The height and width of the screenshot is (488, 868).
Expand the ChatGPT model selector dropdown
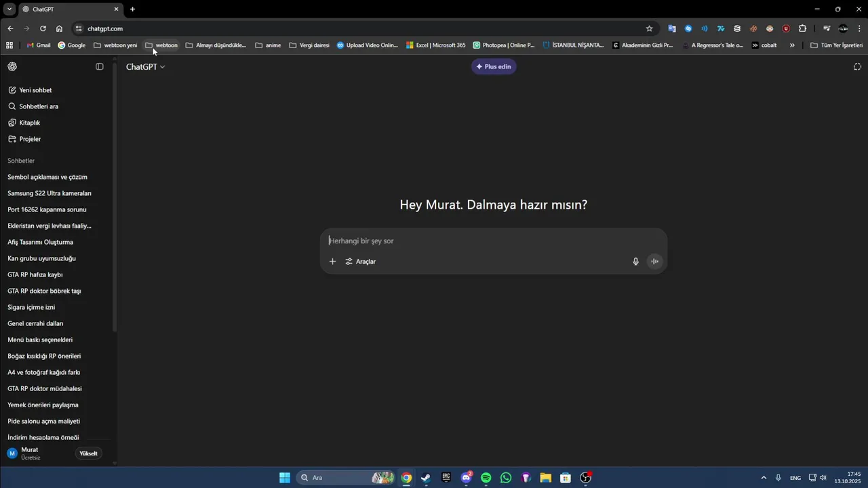coord(145,66)
